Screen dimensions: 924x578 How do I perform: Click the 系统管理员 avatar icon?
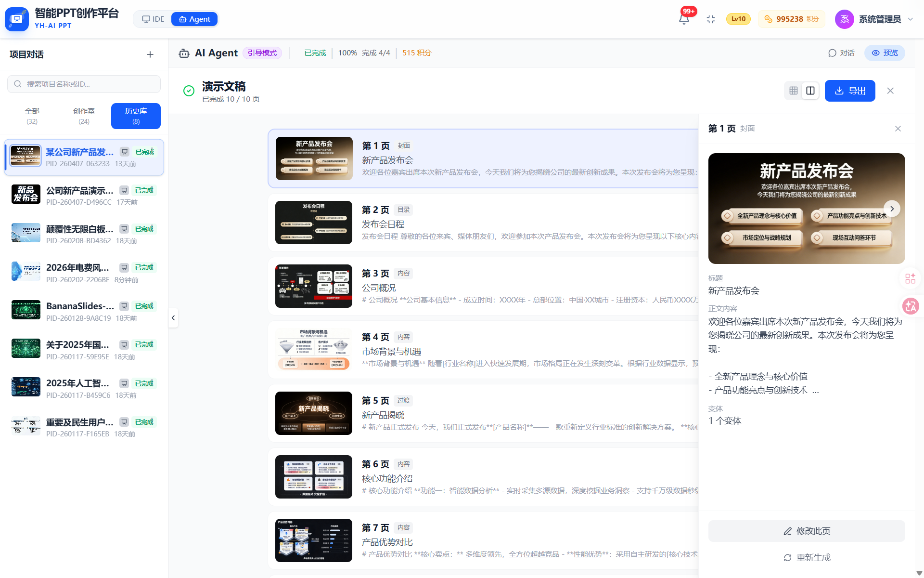tap(844, 19)
